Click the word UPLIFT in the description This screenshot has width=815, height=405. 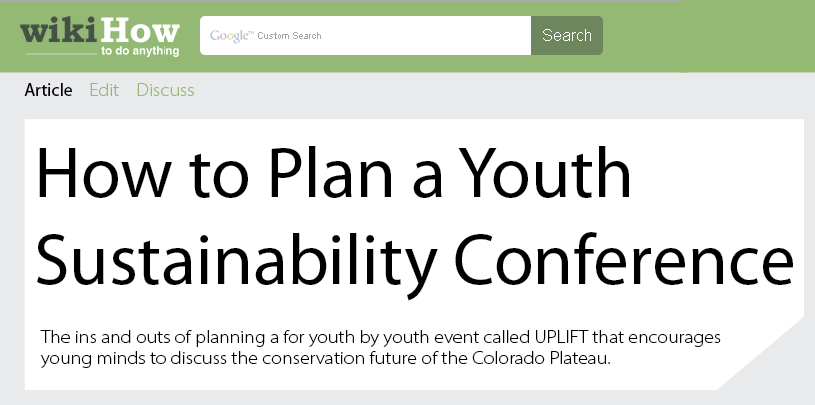[x=561, y=337]
